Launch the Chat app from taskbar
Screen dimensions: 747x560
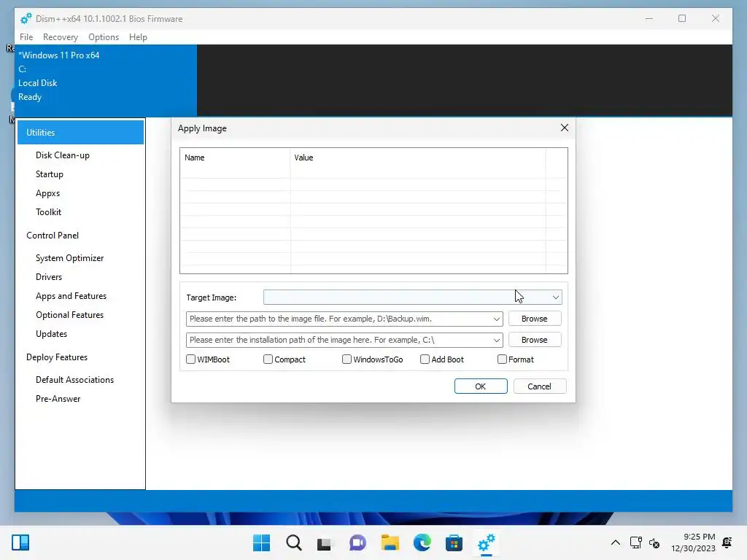[357, 542]
